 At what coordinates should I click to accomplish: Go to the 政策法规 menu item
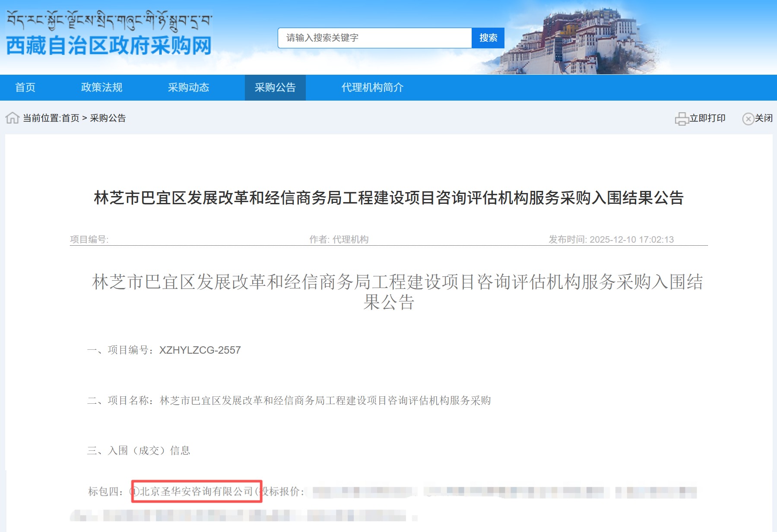coord(101,88)
